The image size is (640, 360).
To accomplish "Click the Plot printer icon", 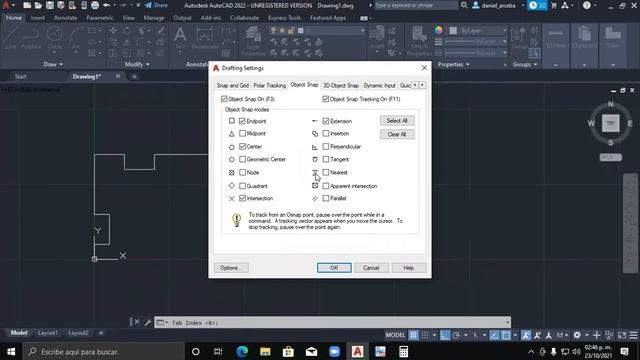I will (95, 5).
